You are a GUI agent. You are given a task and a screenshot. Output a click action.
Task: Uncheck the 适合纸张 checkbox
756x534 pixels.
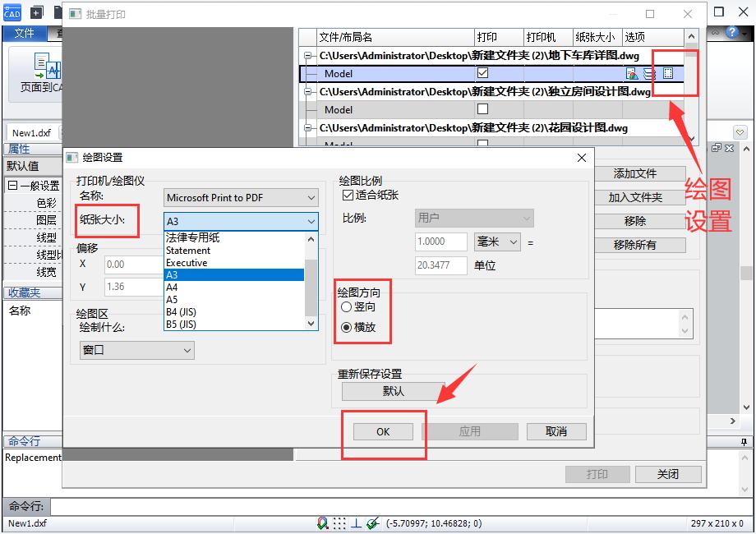click(x=347, y=196)
